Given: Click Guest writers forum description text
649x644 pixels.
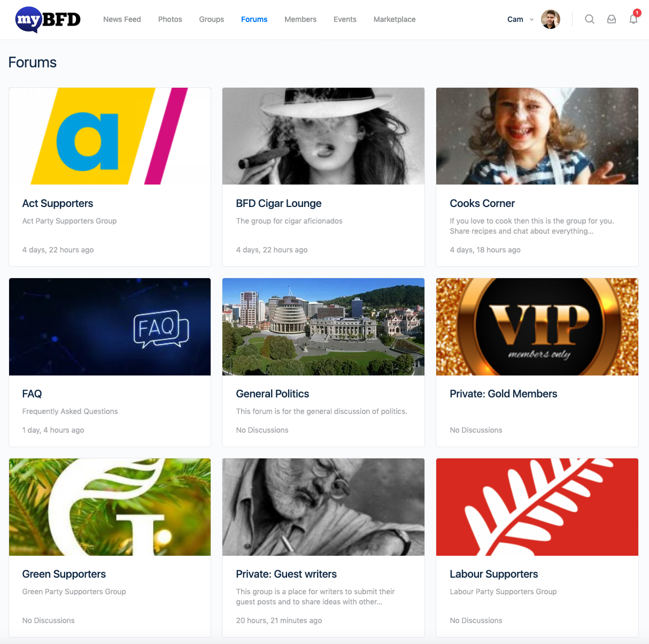Looking at the screenshot, I should pyautogui.click(x=315, y=596).
